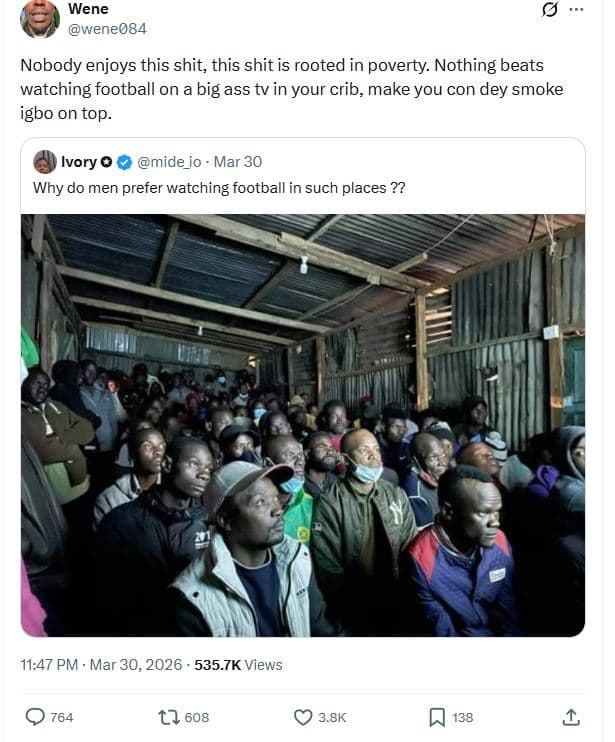Open Ivory's avatar in quoted post
The width and height of the screenshot is (615, 742).
coord(44,162)
